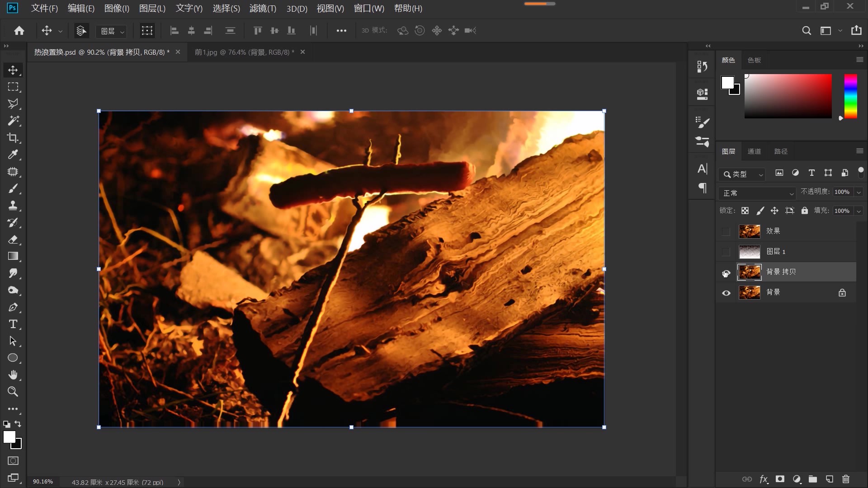Select the Zoom tool in toolbar
This screenshot has width=868, height=488.
pyautogui.click(x=13, y=392)
